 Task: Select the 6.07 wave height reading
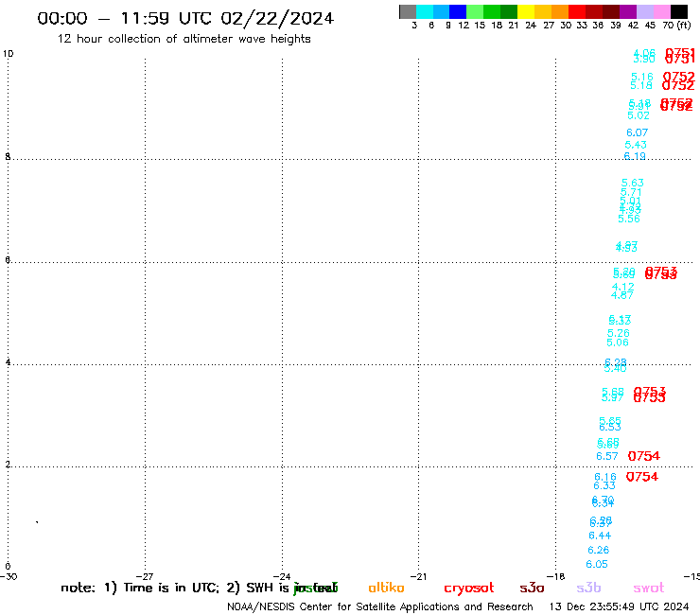tap(637, 132)
